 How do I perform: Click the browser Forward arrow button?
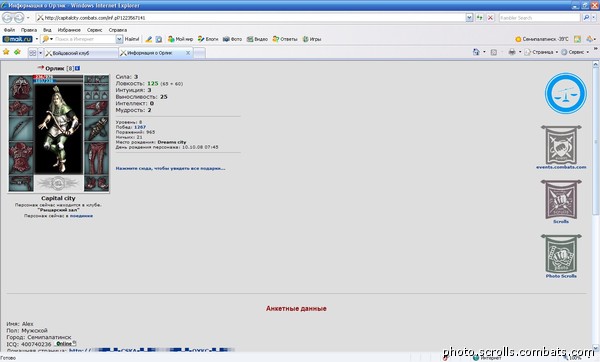click(19, 18)
